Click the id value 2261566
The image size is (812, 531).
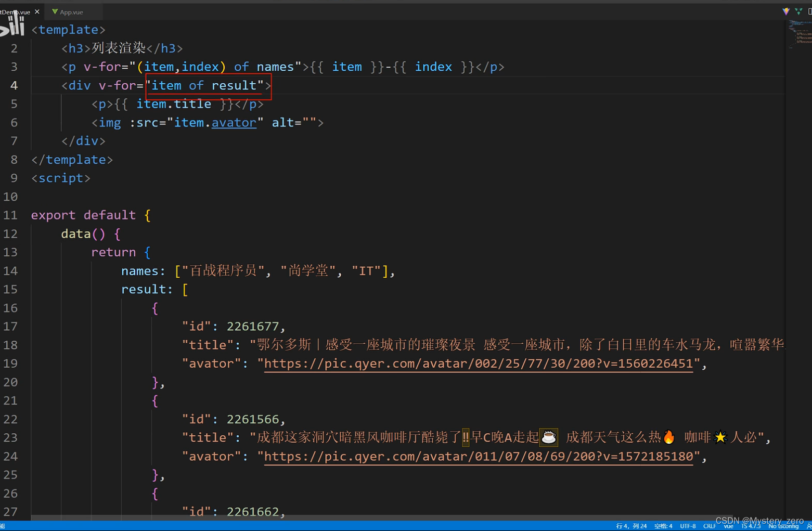(x=253, y=419)
